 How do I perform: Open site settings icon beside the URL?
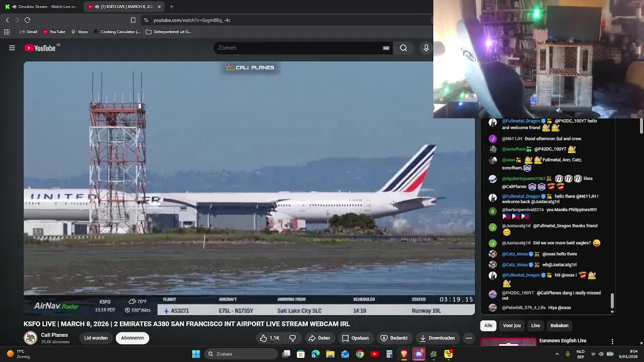[x=146, y=20]
